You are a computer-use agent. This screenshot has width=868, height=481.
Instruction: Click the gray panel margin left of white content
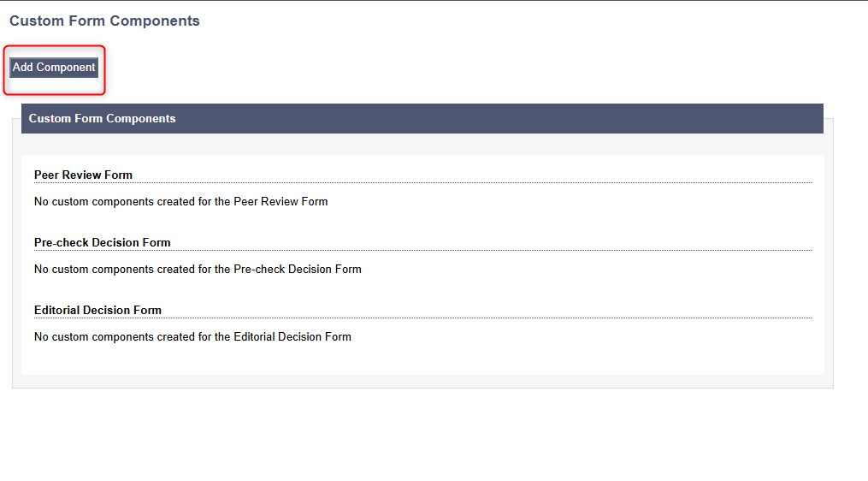[16, 257]
